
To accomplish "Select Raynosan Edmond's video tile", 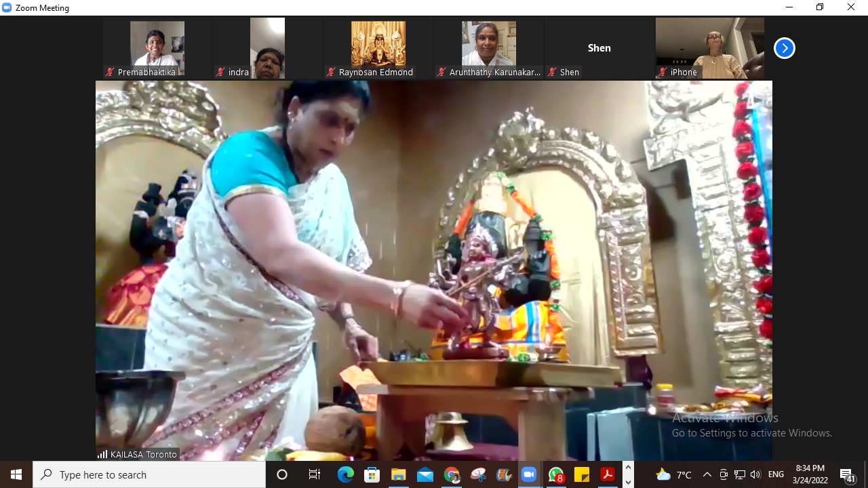I will coord(378,48).
